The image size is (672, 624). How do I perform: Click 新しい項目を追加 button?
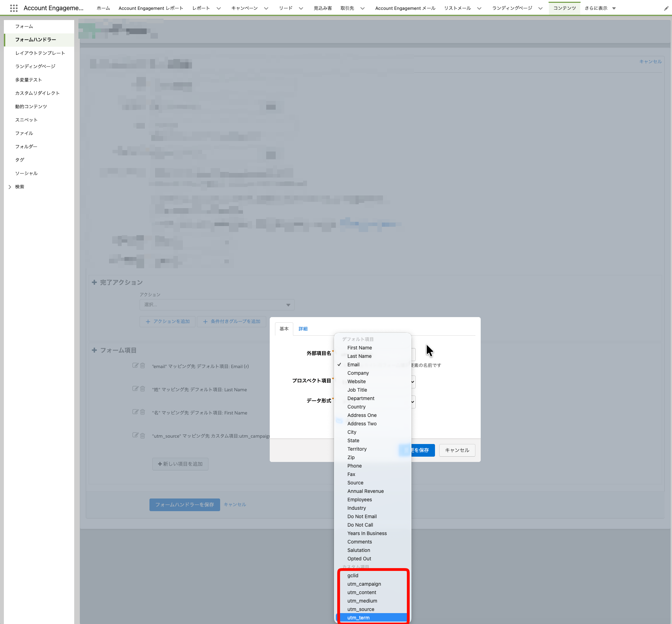coord(180,464)
